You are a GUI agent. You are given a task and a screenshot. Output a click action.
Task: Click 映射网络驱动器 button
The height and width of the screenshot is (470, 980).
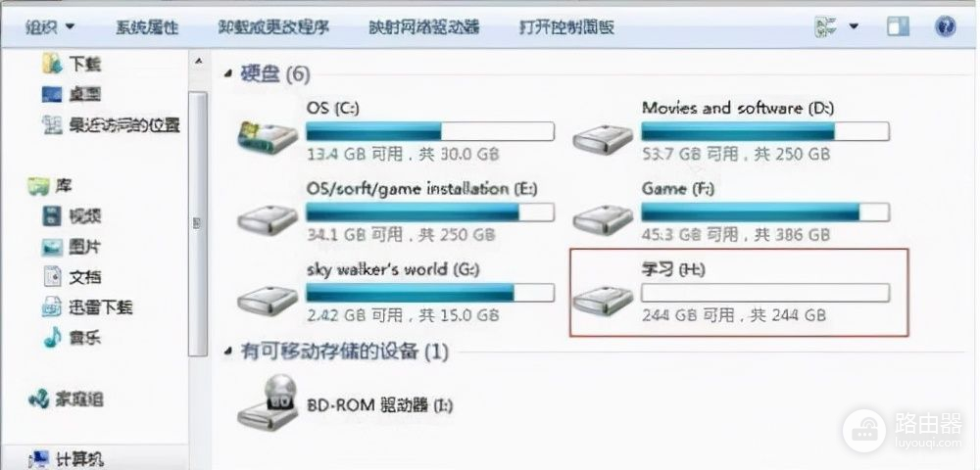(424, 27)
